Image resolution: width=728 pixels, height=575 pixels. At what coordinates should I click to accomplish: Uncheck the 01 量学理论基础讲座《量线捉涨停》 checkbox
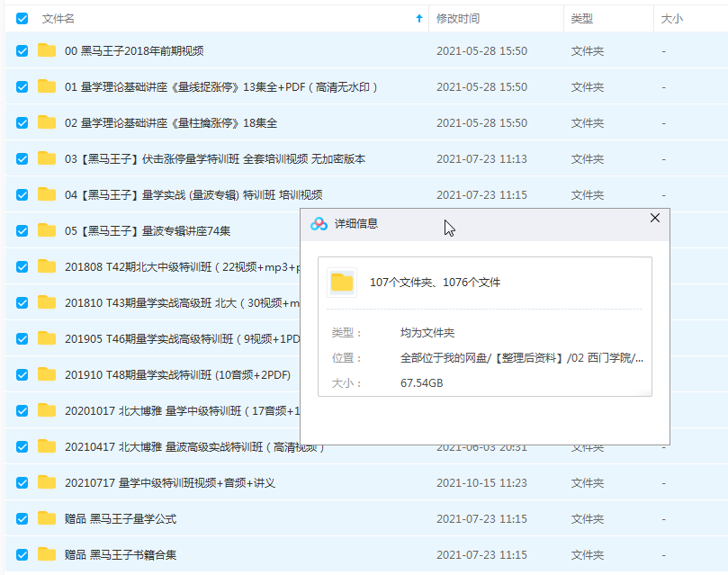click(21, 87)
